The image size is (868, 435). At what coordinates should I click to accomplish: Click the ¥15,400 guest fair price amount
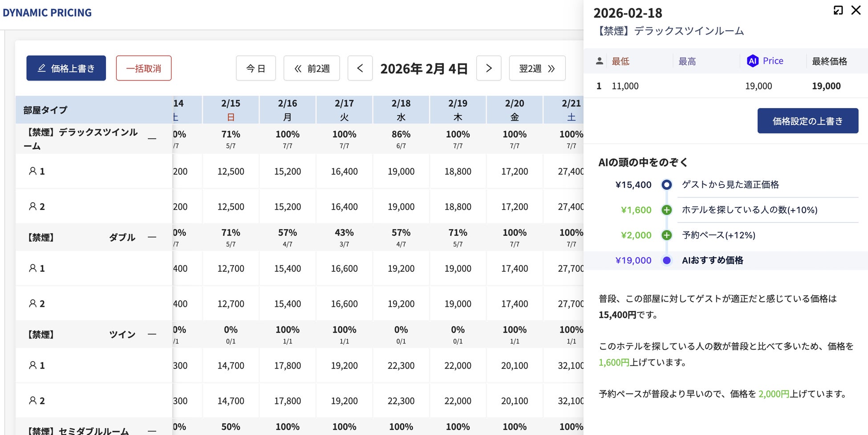pos(633,185)
